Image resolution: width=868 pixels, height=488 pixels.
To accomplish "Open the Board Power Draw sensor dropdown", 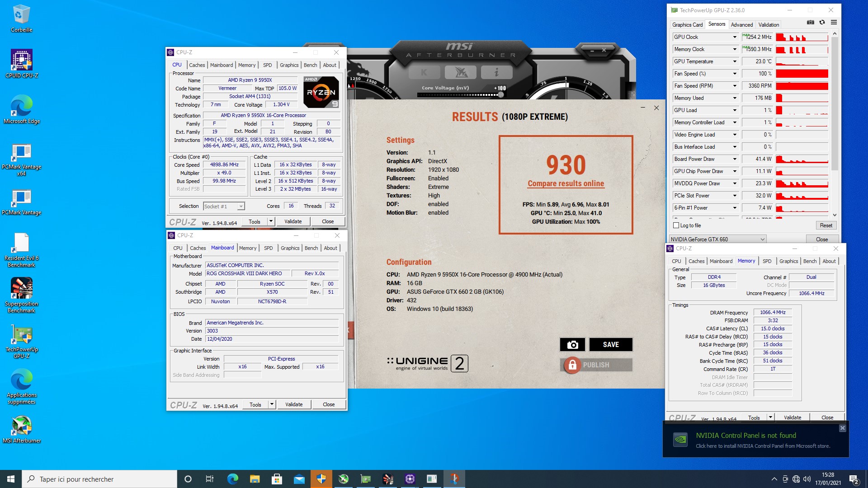I will (x=735, y=159).
